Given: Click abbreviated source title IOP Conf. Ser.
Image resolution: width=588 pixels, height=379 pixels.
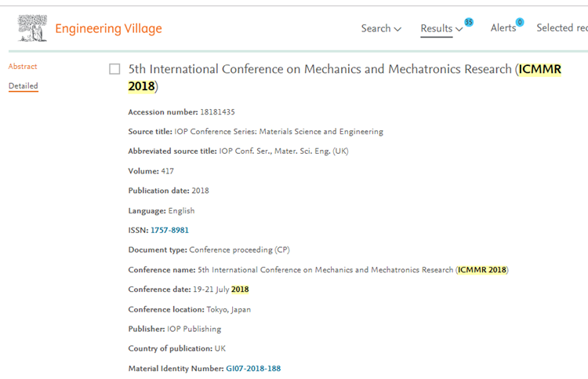Looking at the screenshot, I should 284,151.
